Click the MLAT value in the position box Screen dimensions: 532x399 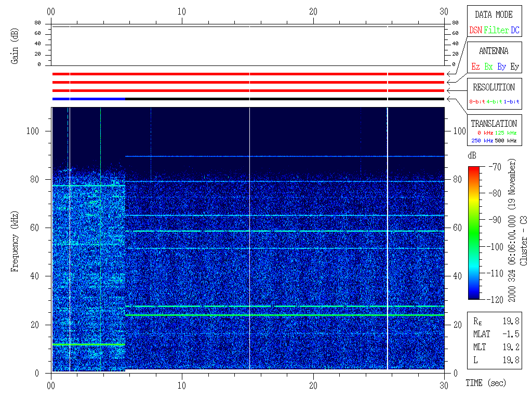512,334
